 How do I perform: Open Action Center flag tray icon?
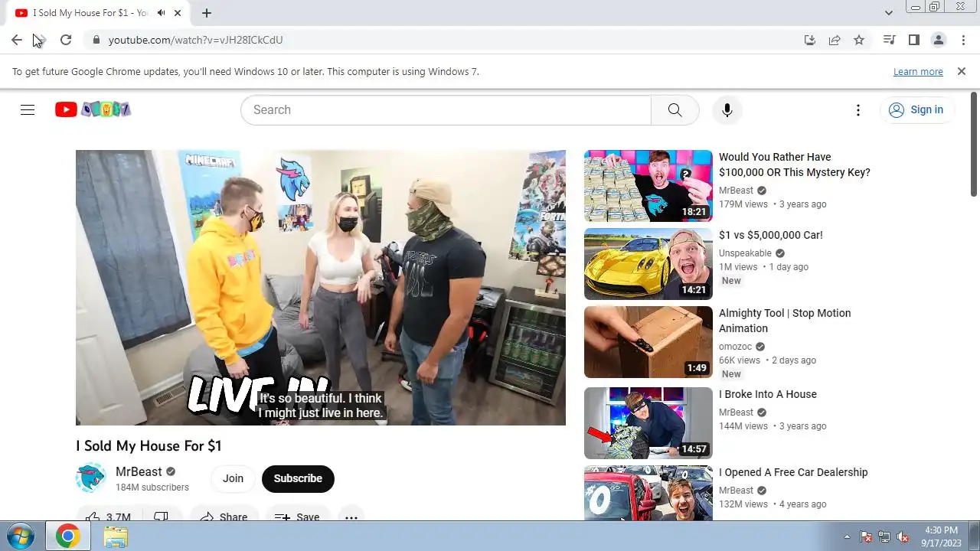pos(866,536)
